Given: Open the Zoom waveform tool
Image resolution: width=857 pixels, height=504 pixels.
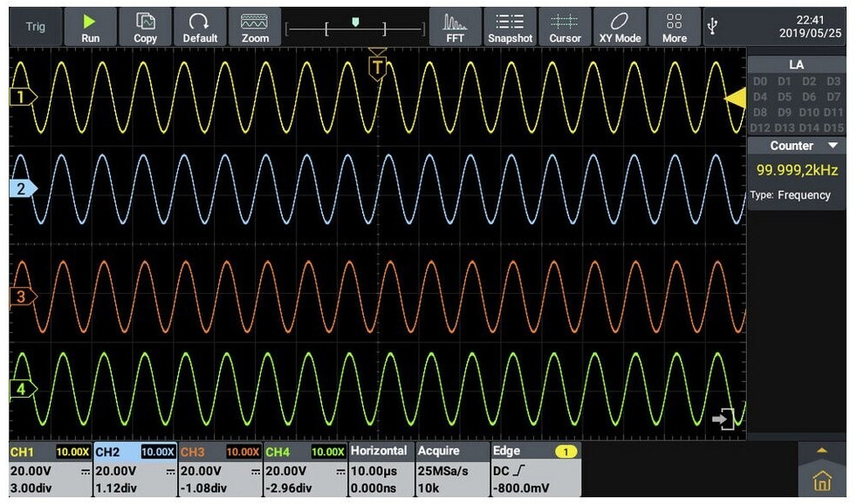Looking at the screenshot, I should 255,27.
